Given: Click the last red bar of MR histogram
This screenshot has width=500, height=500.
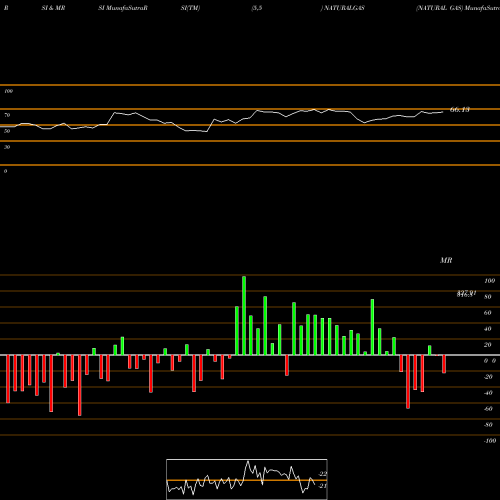Looking at the screenshot, I should [x=444, y=364].
